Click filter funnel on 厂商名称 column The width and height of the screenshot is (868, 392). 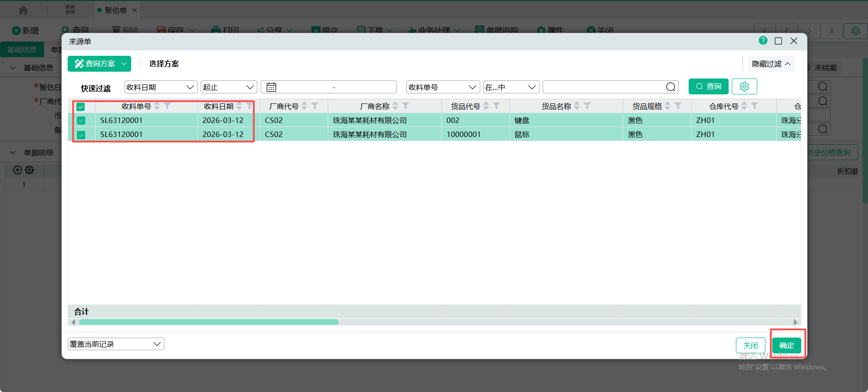406,106
